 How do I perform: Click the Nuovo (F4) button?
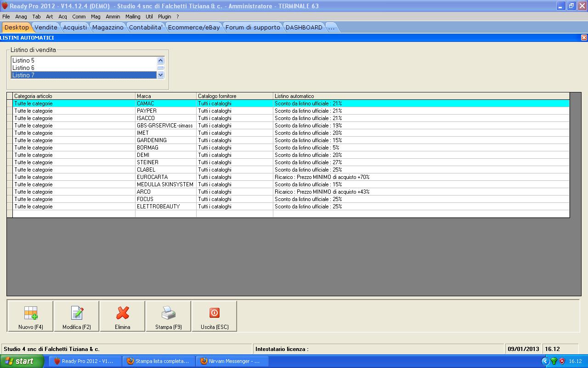click(31, 316)
